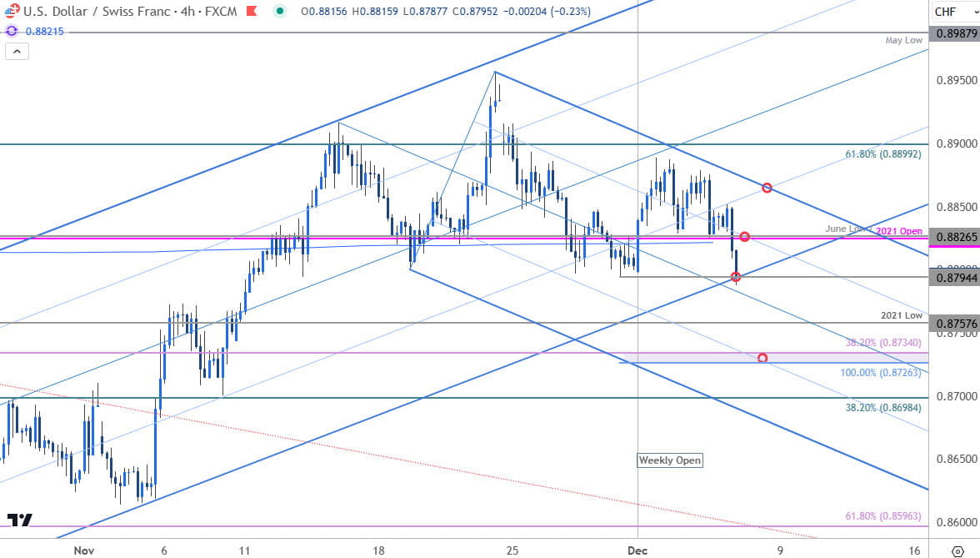Open chart settings gear in bottom-right corner
Image resolution: width=980 pixels, height=558 pixels.
[957, 551]
